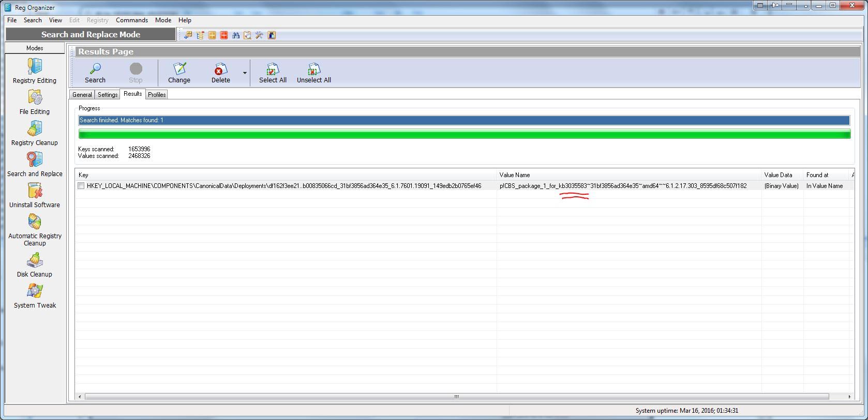Switch to the Profiles tab
Screen dimensions: 868x420
pyautogui.click(x=157, y=95)
